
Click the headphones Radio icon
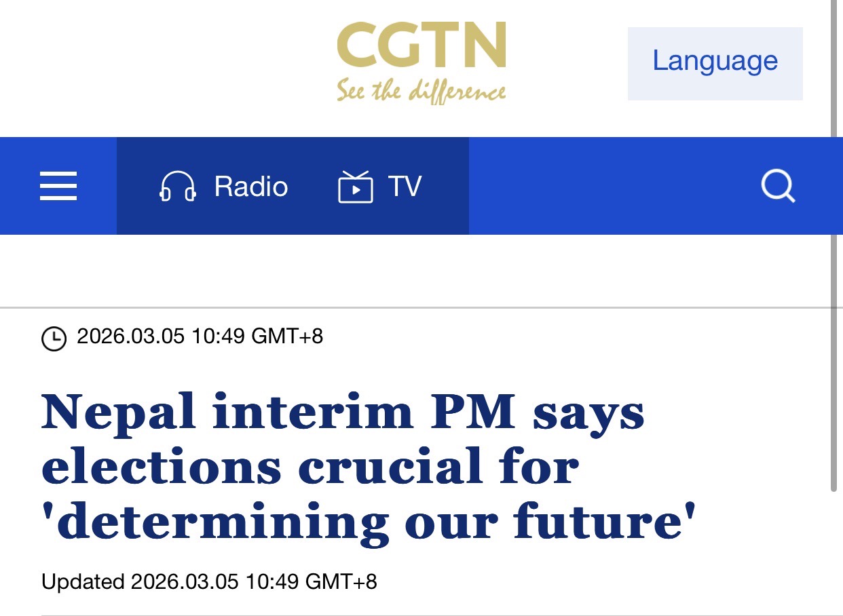coord(178,187)
